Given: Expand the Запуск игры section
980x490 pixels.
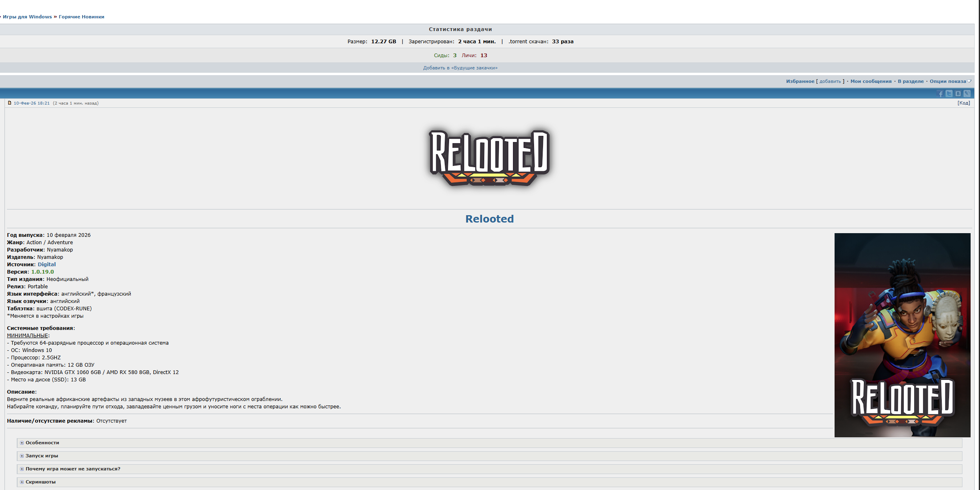Looking at the screenshot, I should [x=42, y=456].
